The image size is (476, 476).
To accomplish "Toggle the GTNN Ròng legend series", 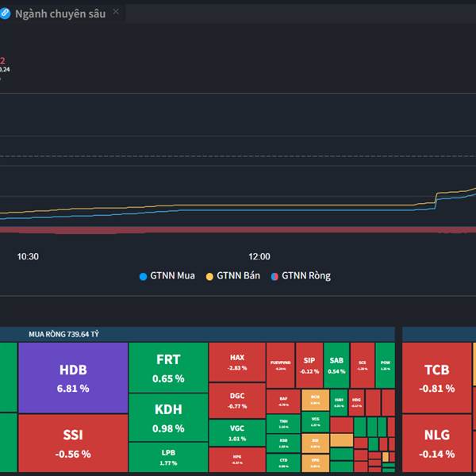I will click(306, 276).
